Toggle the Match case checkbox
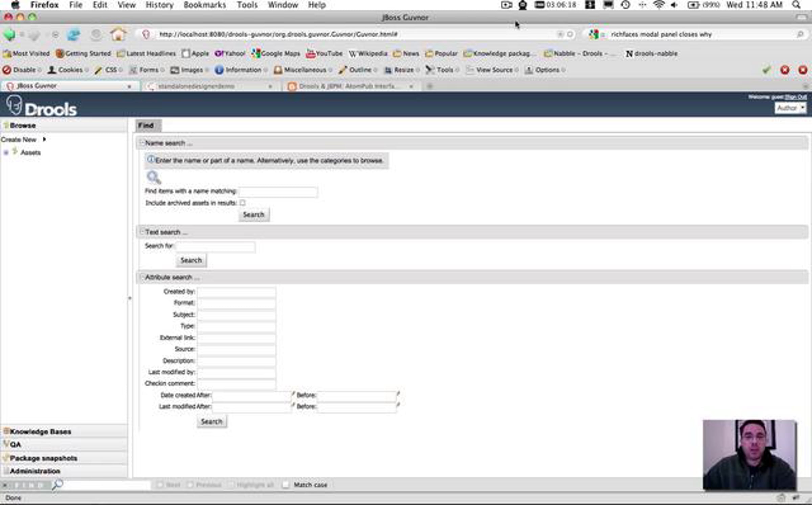Screen dimensions: 812x505 click(286, 485)
